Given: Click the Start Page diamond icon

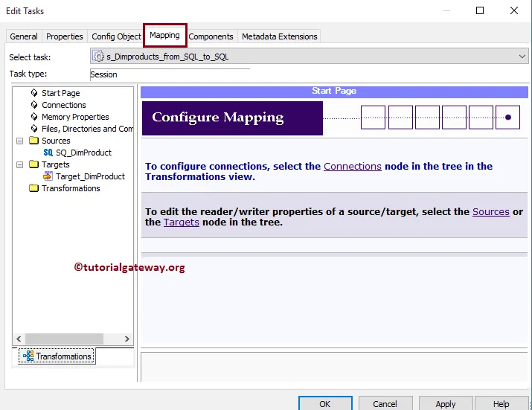Looking at the screenshot, I should coord(34,93).
